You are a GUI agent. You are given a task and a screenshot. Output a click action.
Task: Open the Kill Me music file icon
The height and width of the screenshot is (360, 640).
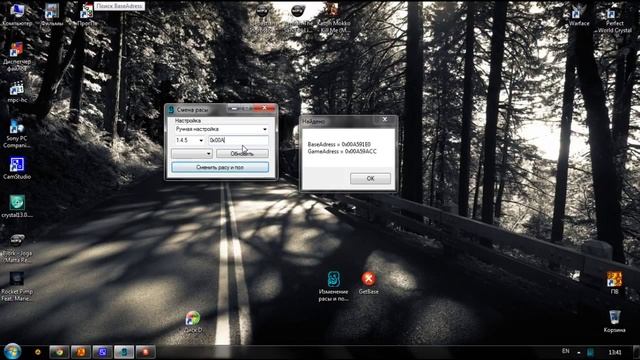click(x=333, y=18)
